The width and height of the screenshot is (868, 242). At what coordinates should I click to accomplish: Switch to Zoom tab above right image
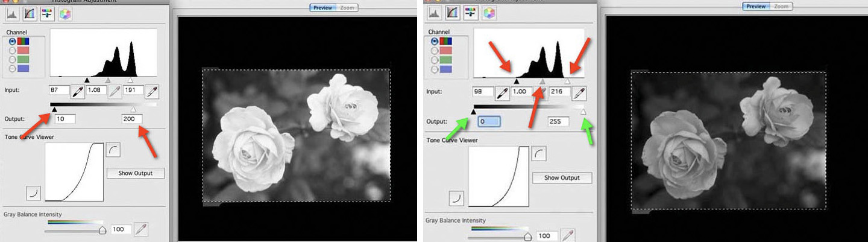pyautogui.click(x=781, y=6)
